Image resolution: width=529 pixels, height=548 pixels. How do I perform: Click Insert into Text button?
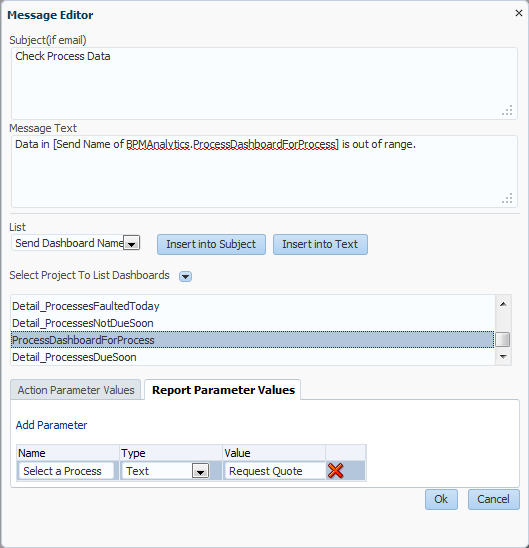coord(320,244)
